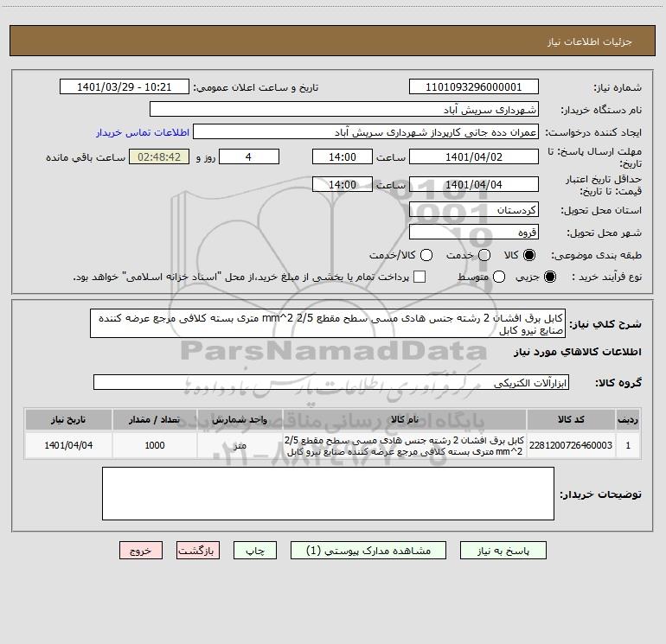
Task: Click the خروج exit button
Action: (141, 551)
